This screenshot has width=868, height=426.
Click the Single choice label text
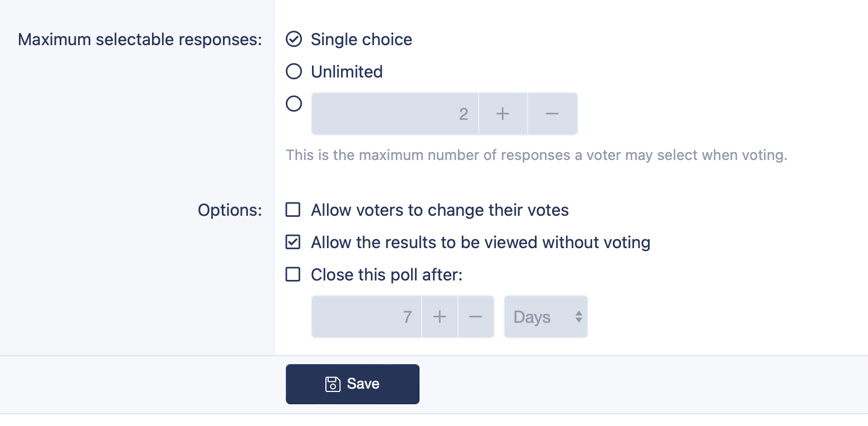[x=362, y=40]
